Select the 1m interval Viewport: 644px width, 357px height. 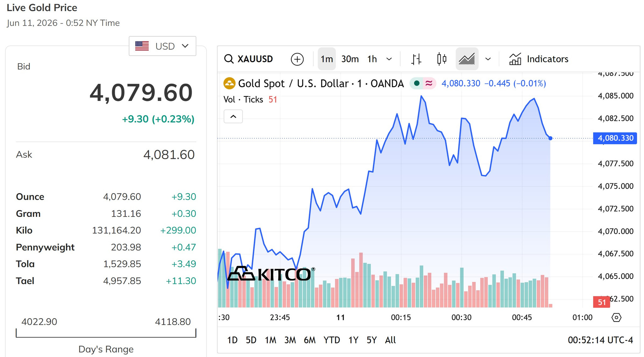tap(327, 59)
